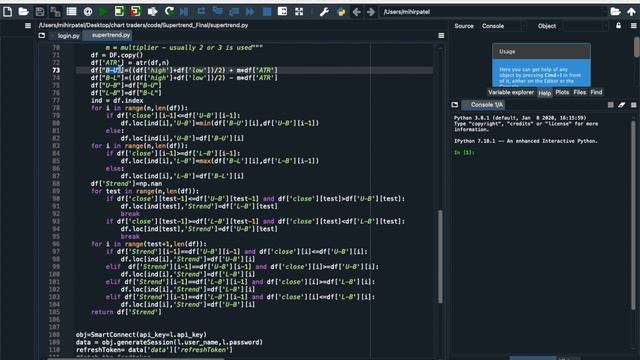640x360 pixels.
Task: Click the working directory path field
Action: click(493, 12)
